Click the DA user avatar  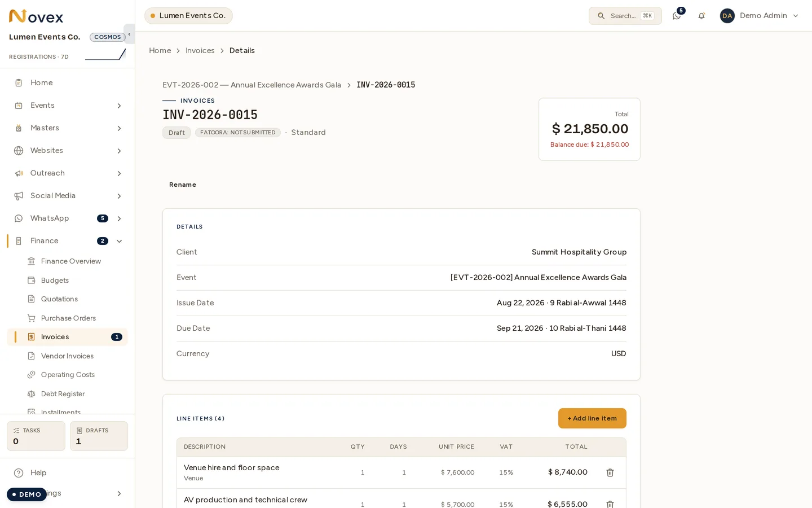point(727,16)
